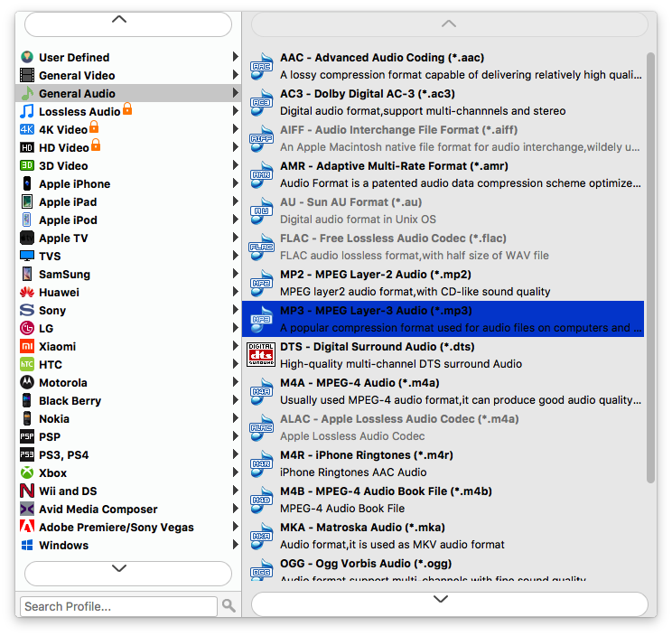Screen dimensions: 672x636
Task: Click the Xbox logo icon
Action: pos(27,472)
